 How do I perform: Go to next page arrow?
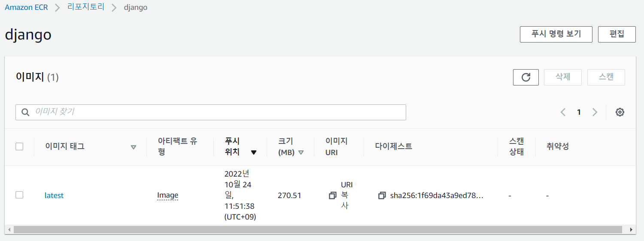pos(595,112)
